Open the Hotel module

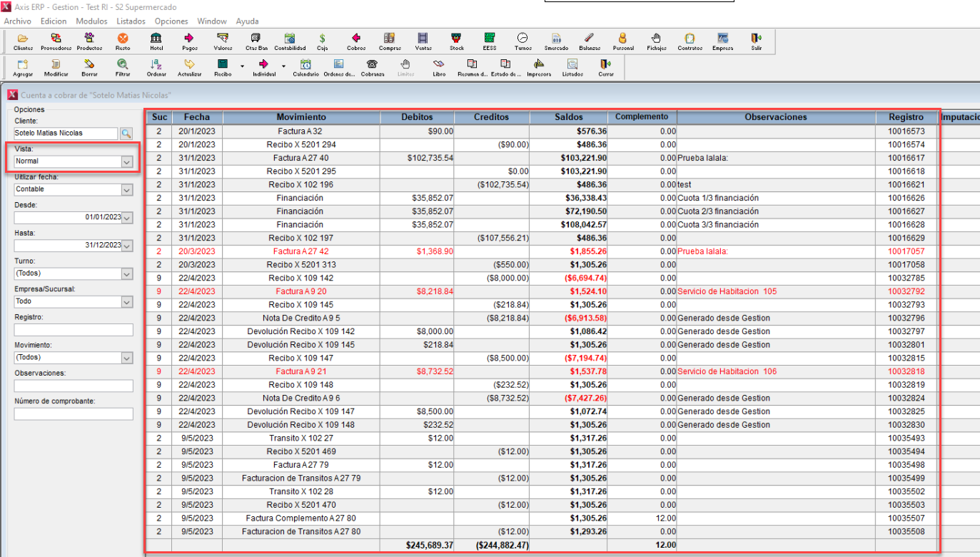click(156, 41)
